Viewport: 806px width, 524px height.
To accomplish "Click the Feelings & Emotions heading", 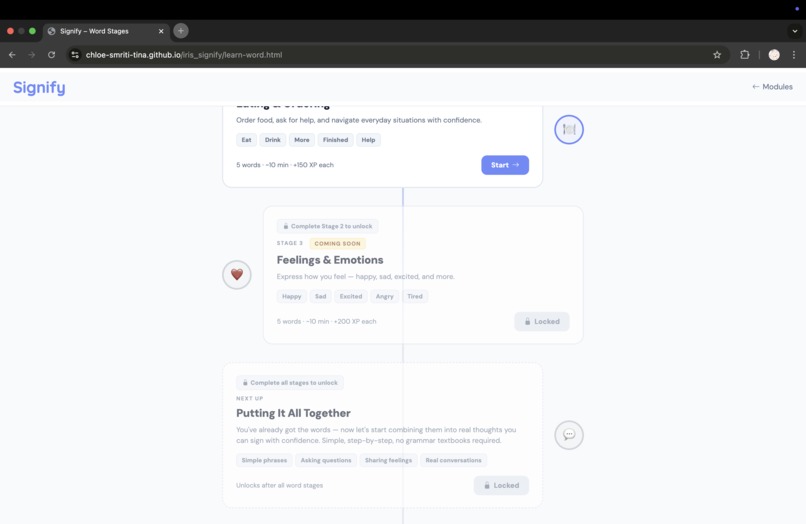I will click(x=330, y=260).
